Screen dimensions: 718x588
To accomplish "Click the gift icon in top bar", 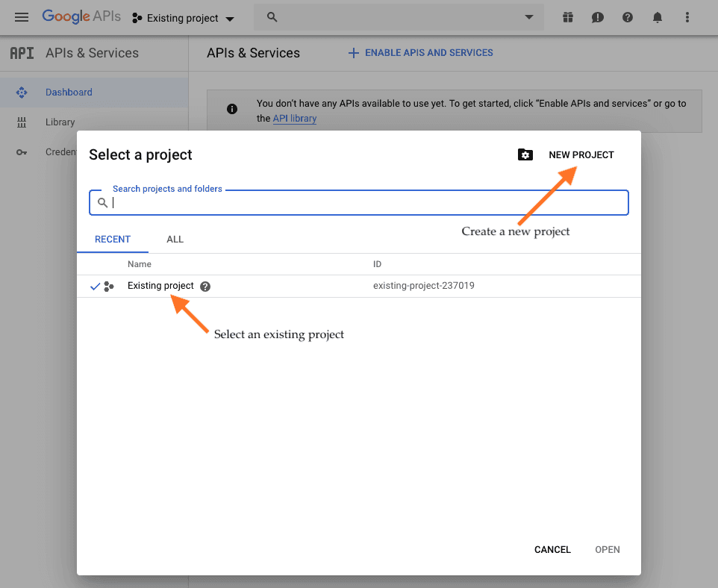I will point(568,17).
